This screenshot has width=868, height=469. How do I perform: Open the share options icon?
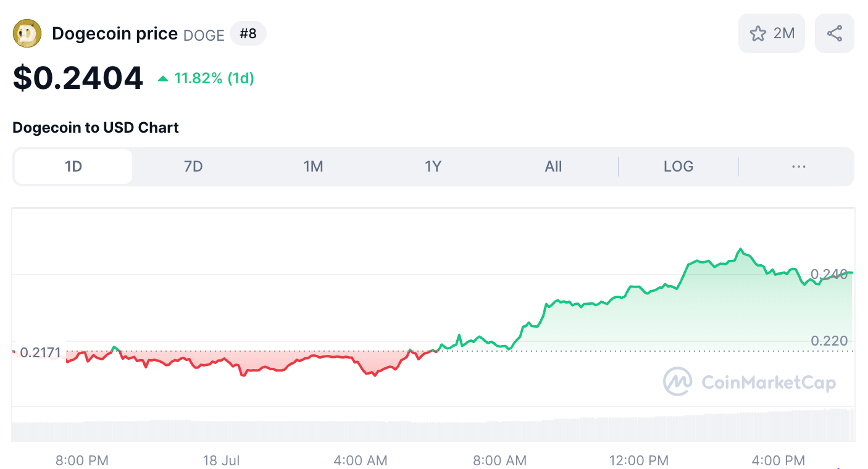point(834,33)
